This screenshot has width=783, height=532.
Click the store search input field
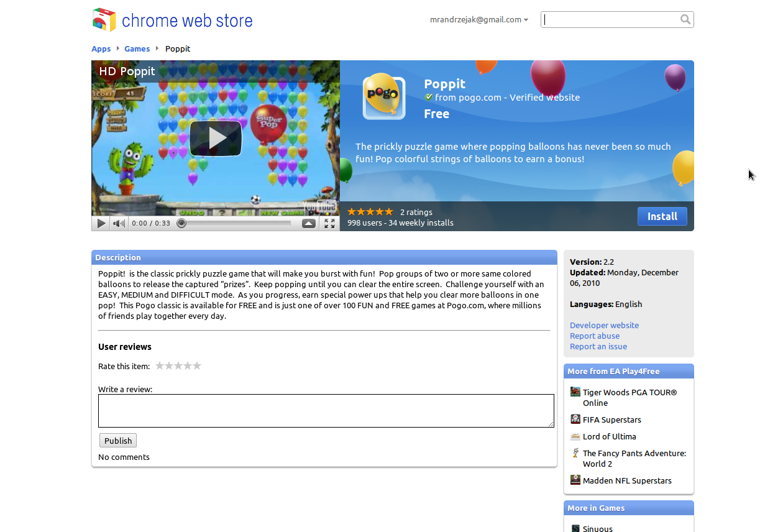(610, 19)
